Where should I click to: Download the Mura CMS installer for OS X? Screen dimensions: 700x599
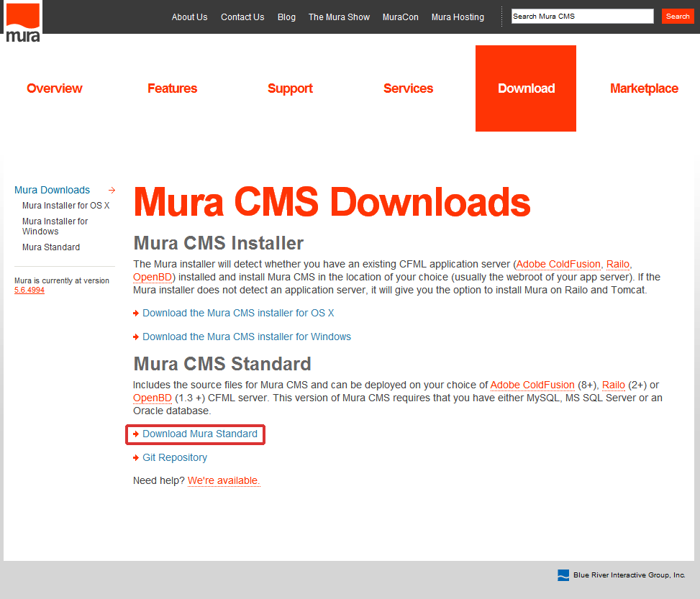coord(238,314)
